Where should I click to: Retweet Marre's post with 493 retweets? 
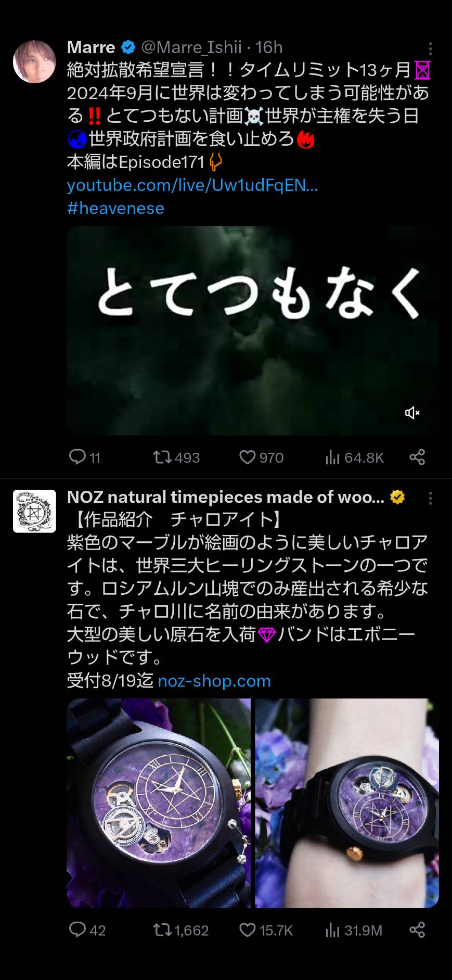coord(176,457)
